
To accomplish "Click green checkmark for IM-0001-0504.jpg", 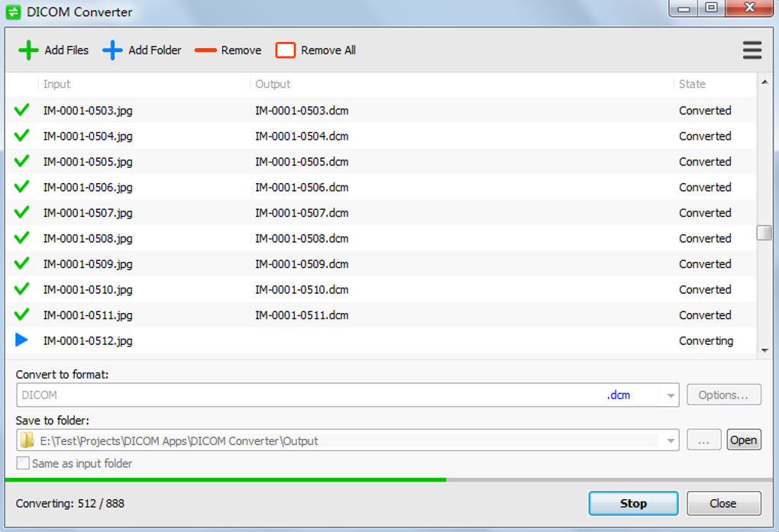I will (21, 136).
